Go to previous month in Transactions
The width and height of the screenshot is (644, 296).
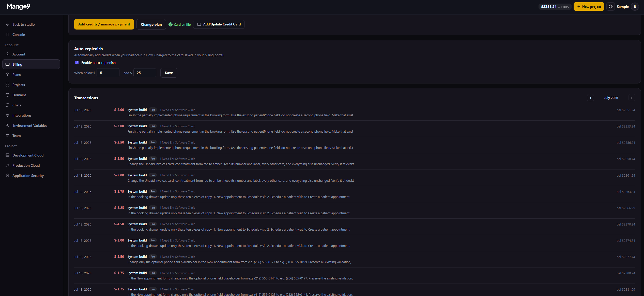[x=590, y=98]
